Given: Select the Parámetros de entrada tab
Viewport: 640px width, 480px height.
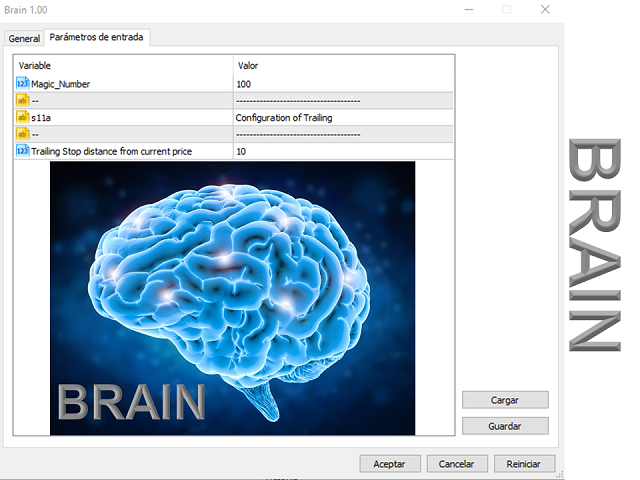Looking at the screenshot, I should pos(98,38).
